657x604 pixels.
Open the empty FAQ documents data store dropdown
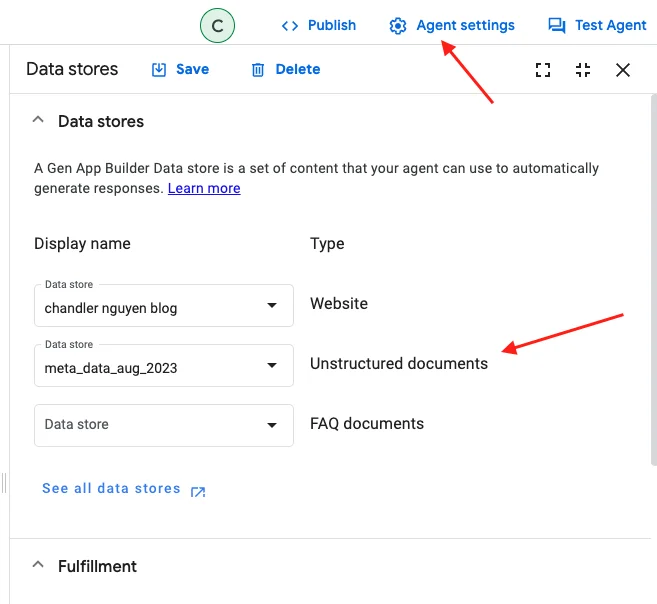[x=271, y=425]
